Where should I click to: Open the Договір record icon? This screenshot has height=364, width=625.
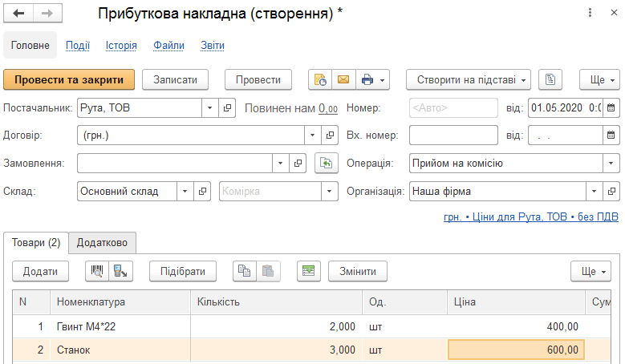coord(330,135)
